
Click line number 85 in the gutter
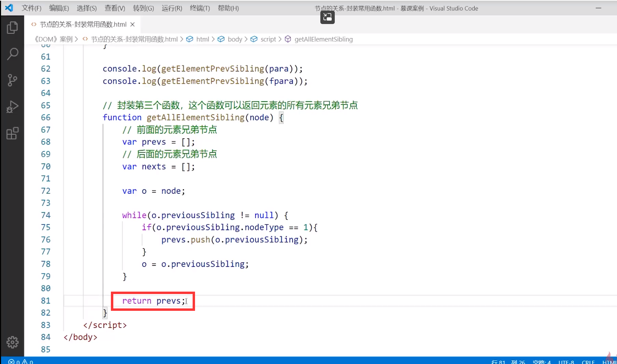point(46,349)
